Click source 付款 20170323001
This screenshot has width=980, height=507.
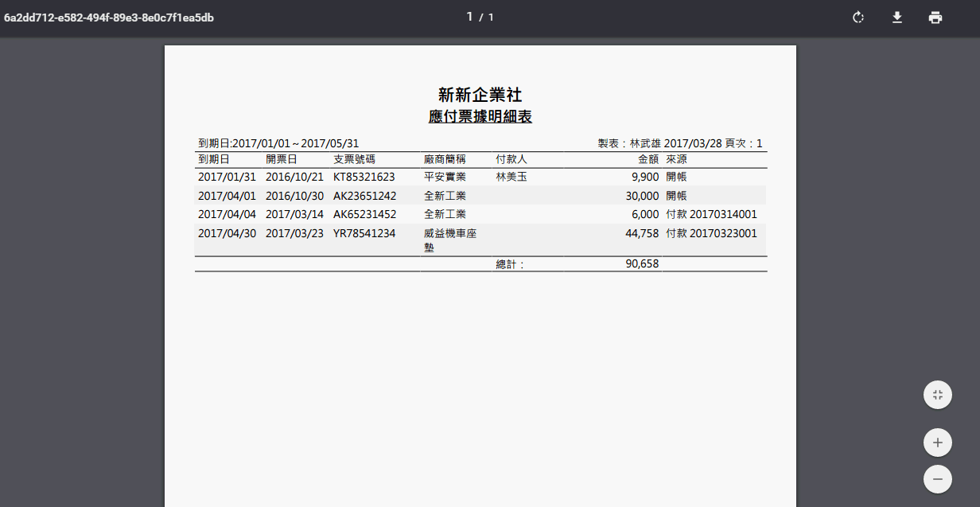(712, 233)
